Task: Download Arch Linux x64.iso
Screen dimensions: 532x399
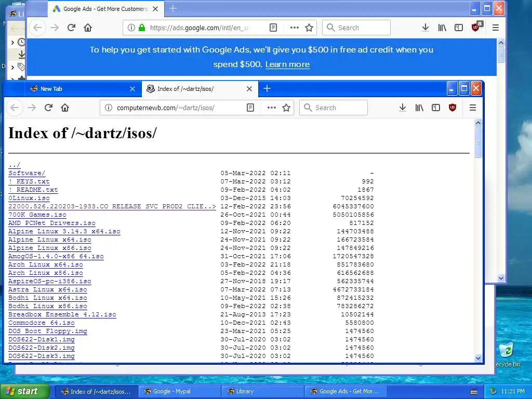Action: pos(46,264)
